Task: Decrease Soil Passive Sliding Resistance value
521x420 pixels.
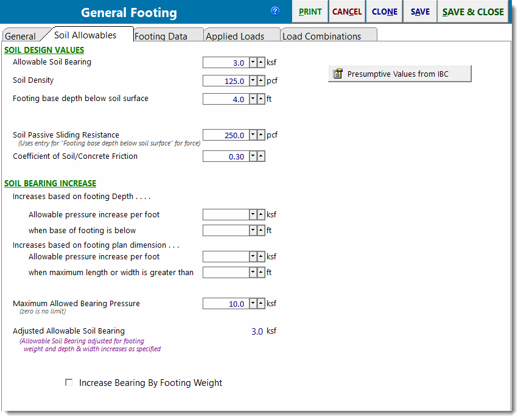Action: tap(253, 136)
